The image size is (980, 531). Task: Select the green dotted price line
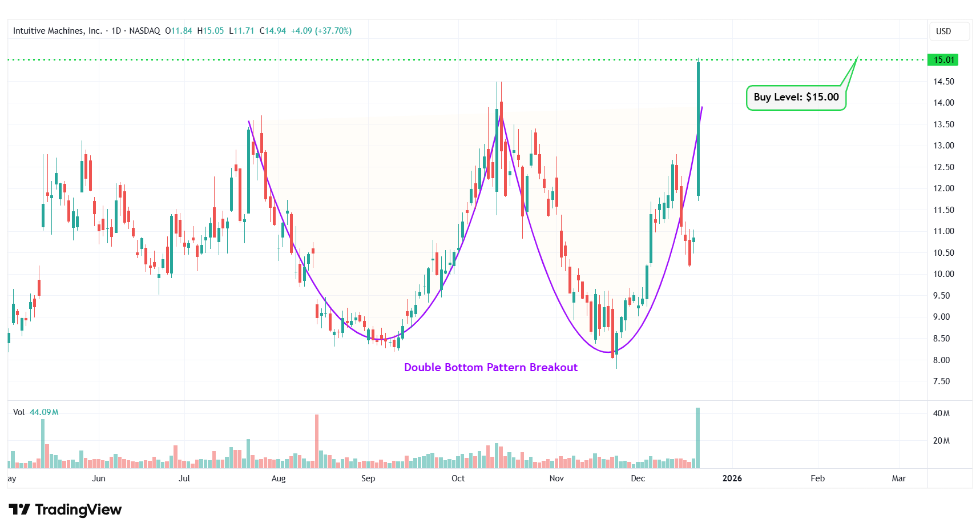[x=457, y=59]
